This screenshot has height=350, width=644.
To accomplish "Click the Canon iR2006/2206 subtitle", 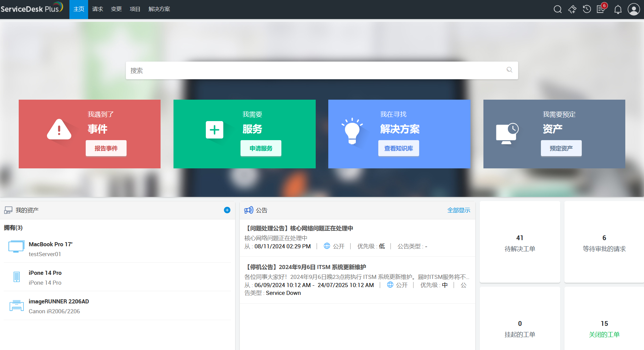I will (x=54, y=311).
